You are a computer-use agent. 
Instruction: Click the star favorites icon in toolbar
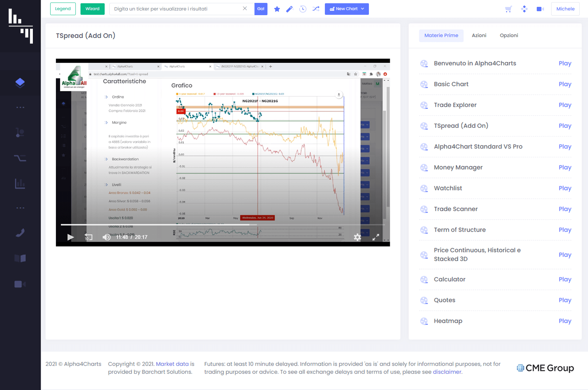point(277,9)
